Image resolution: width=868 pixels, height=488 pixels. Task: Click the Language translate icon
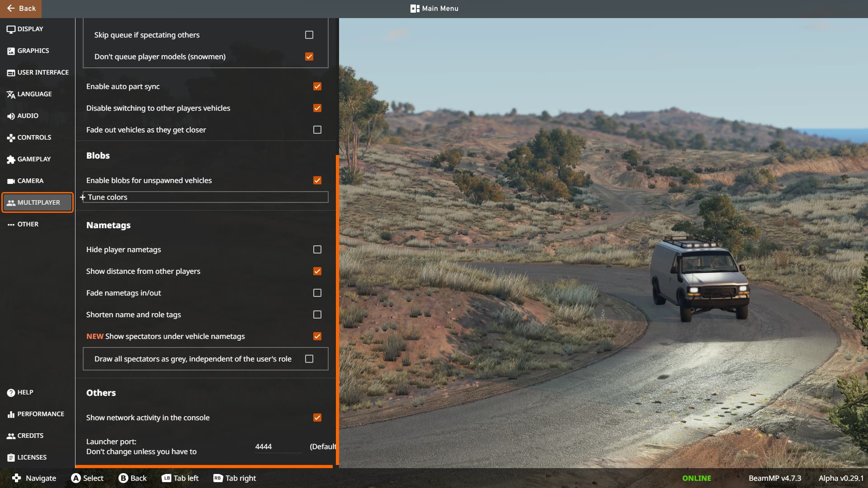tap(11, 94)
